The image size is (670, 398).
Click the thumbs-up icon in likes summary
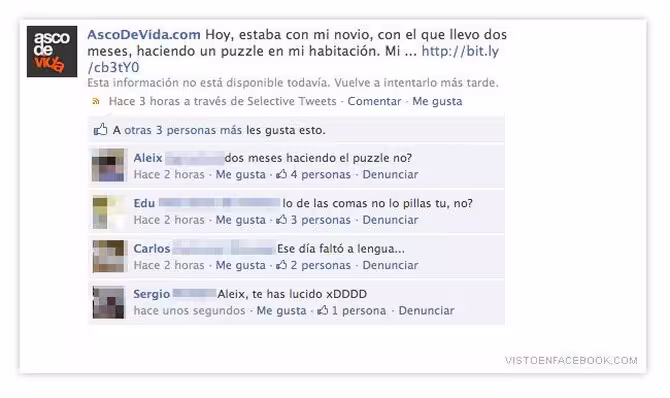coord(100,130)
